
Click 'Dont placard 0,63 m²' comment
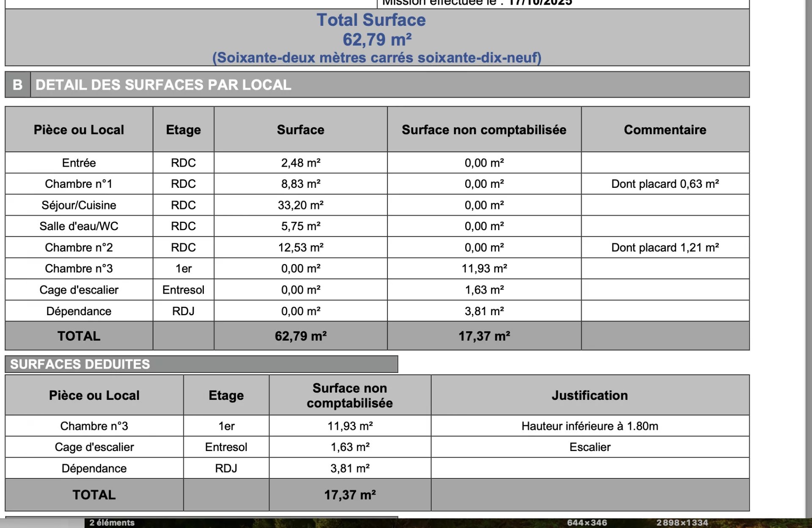pos(665,184)
